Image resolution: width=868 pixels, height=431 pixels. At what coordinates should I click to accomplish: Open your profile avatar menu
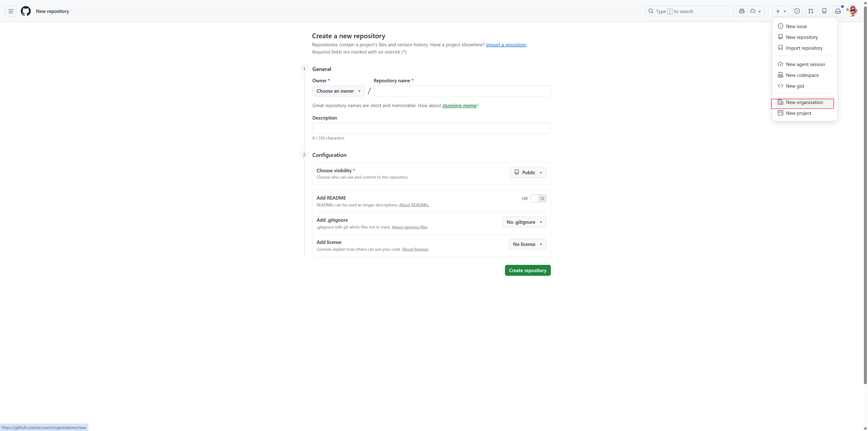[852, 11]
